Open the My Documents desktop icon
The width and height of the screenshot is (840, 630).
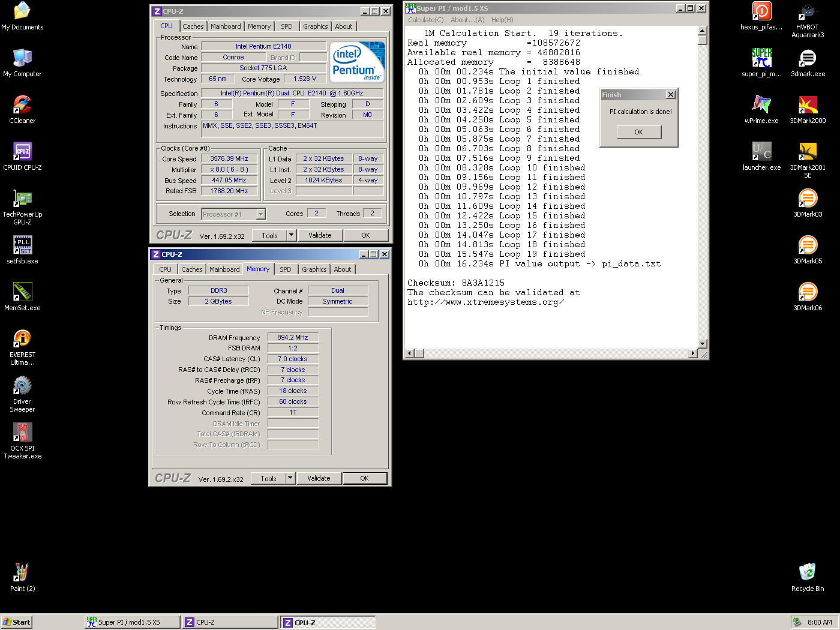[x=22, y=16]
